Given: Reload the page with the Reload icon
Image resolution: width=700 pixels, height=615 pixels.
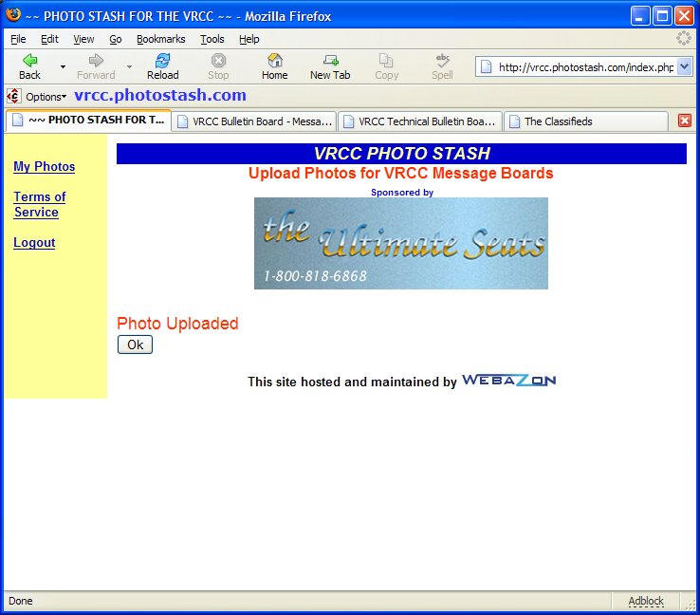Looking at the screenshot, I should [163, 61].
